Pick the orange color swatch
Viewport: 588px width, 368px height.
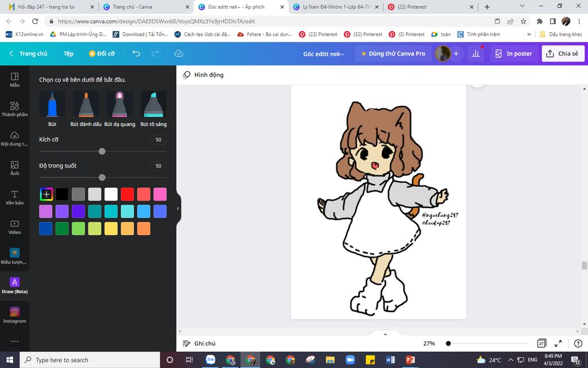pos(144,228)
